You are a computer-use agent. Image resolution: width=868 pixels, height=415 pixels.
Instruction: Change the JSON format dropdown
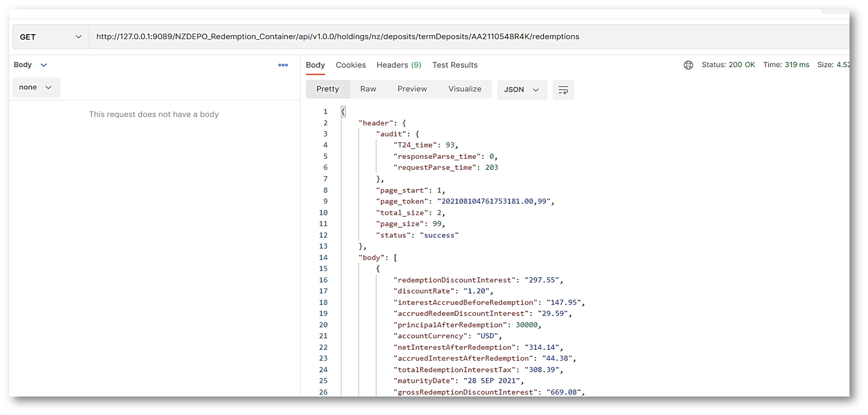coord(521,90)
